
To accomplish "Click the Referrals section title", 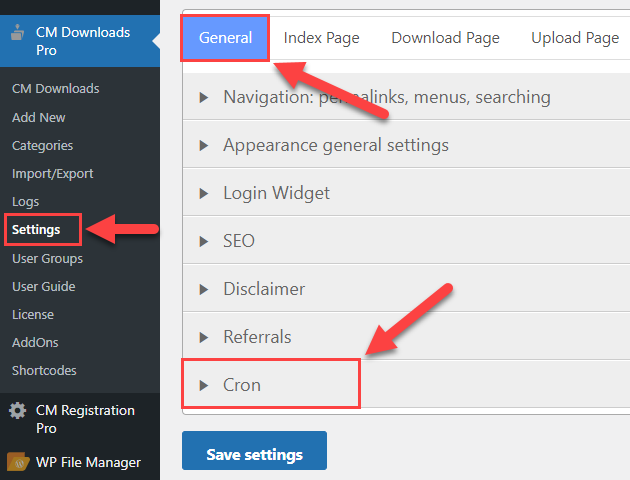I will (257, 337).
